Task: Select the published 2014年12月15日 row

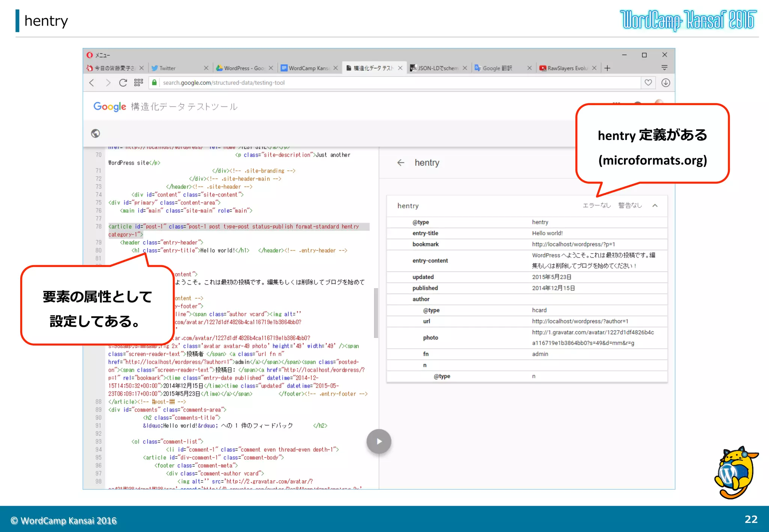Action: [x=527, y=288]
